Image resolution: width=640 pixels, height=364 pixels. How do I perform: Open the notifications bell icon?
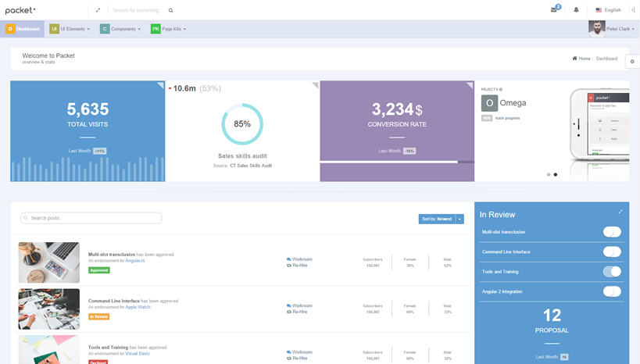coord(577,10)
